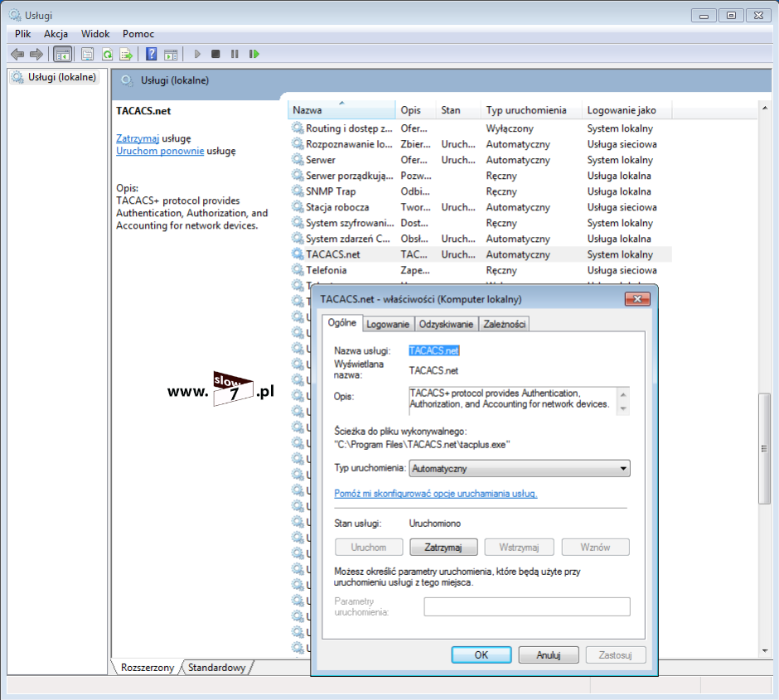This screenshot has width=779, height=700.
Task: Click the Pause service icon
Action: pyautogui.click(x=235, y=54)
